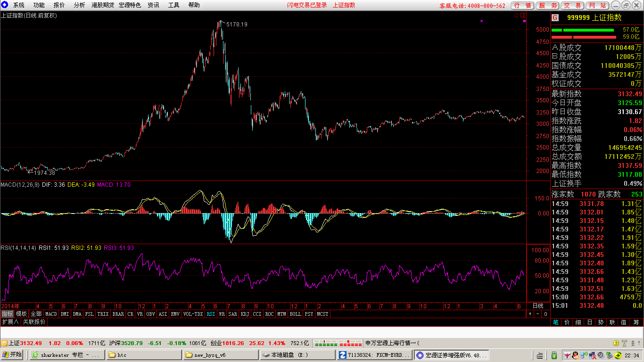Click the red-green market indicator bars
This screenshot has height=362, width=644.
[337, 343]
